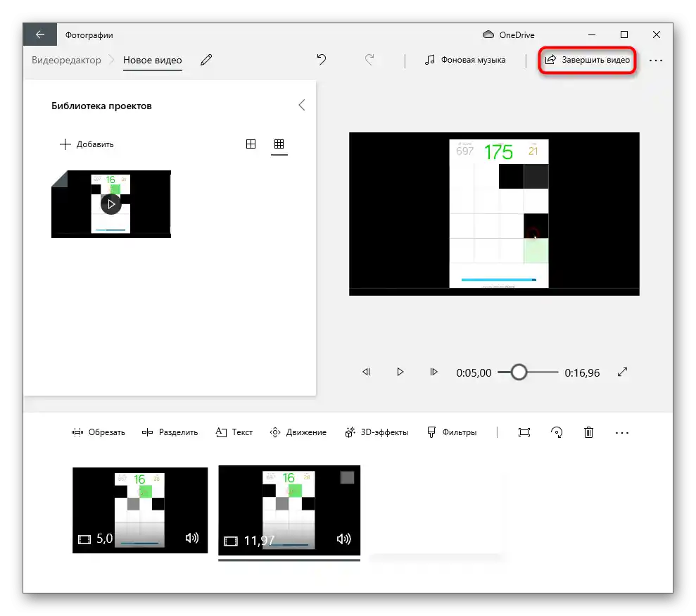This screenshot has width=696, height=616.
Task: Click the 0:16,96 total duration label
Action: coord(582,372)
